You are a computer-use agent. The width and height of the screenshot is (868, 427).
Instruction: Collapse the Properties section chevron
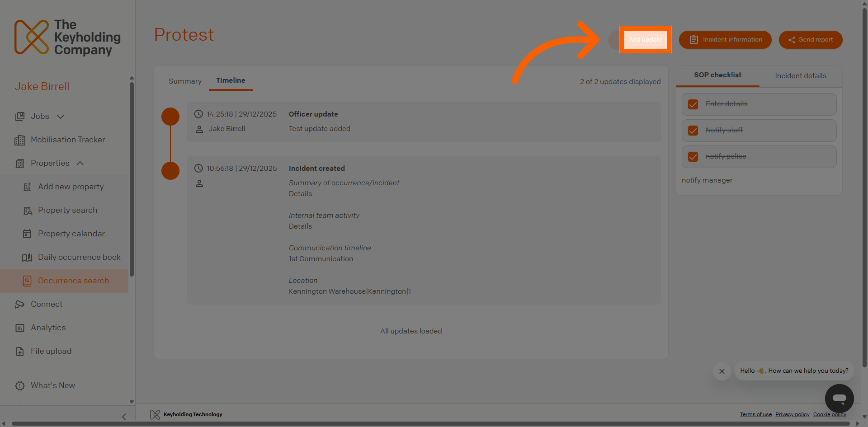[x=80, y=163]
